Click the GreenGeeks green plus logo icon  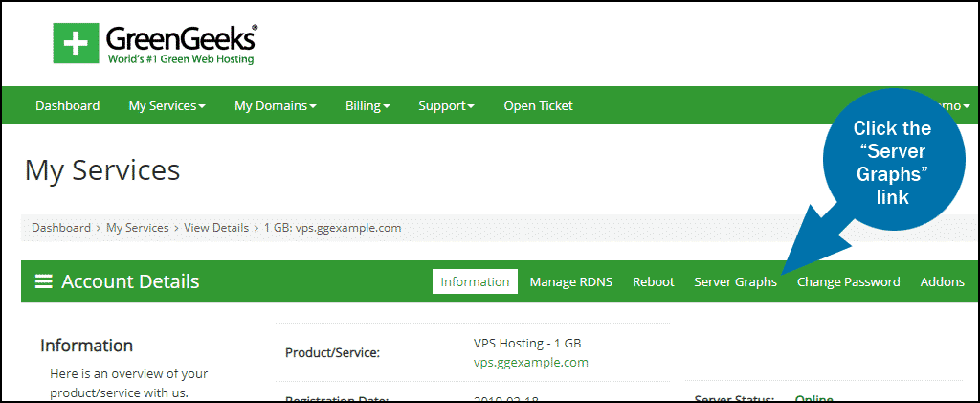pos(75,44)
